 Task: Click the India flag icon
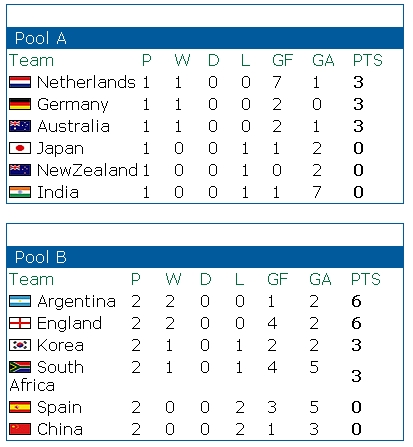point(20,192)
